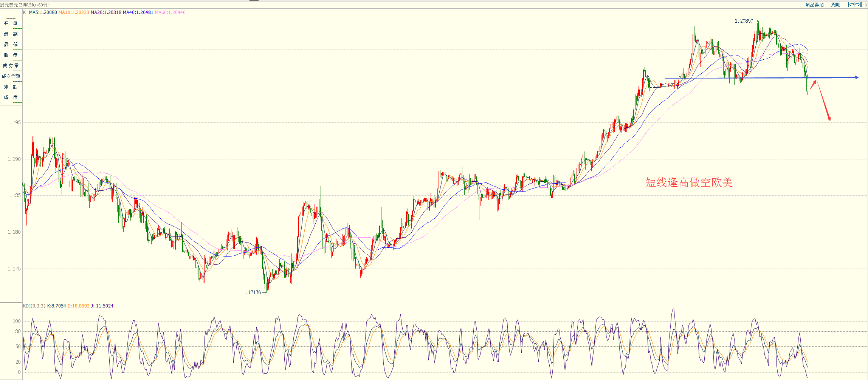Click the 1.180 price axis label

[14, 232]
